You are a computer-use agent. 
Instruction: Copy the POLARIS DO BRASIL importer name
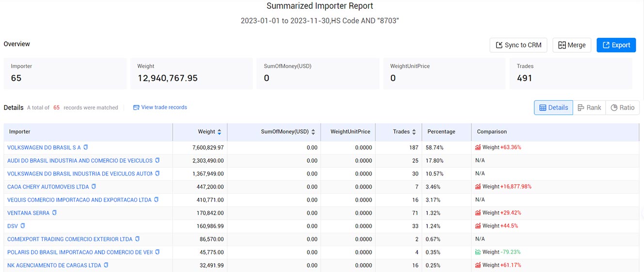157,252
